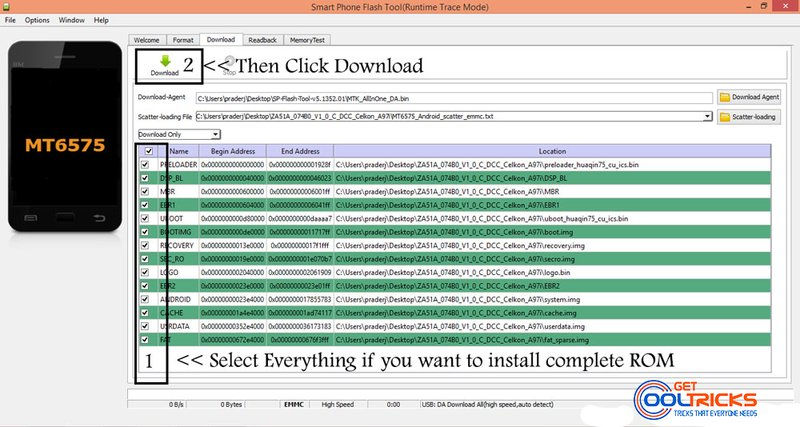Switch to the Readback tab

262,40
